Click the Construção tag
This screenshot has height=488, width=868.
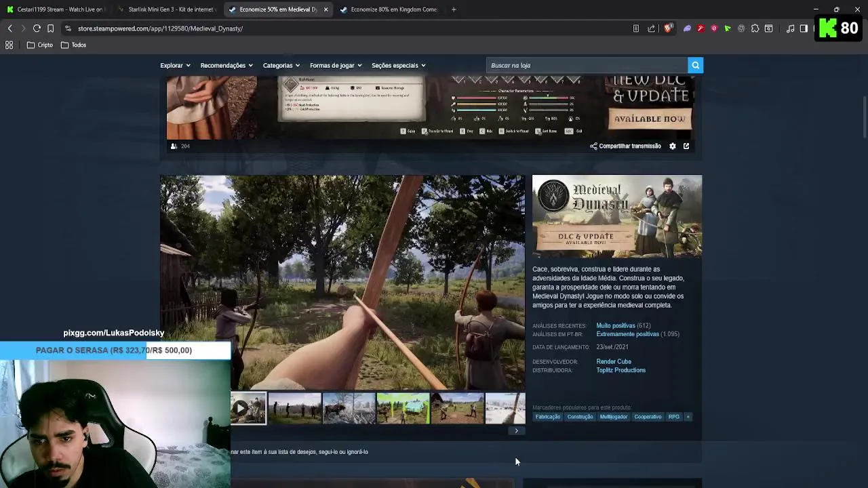point(580,417)
